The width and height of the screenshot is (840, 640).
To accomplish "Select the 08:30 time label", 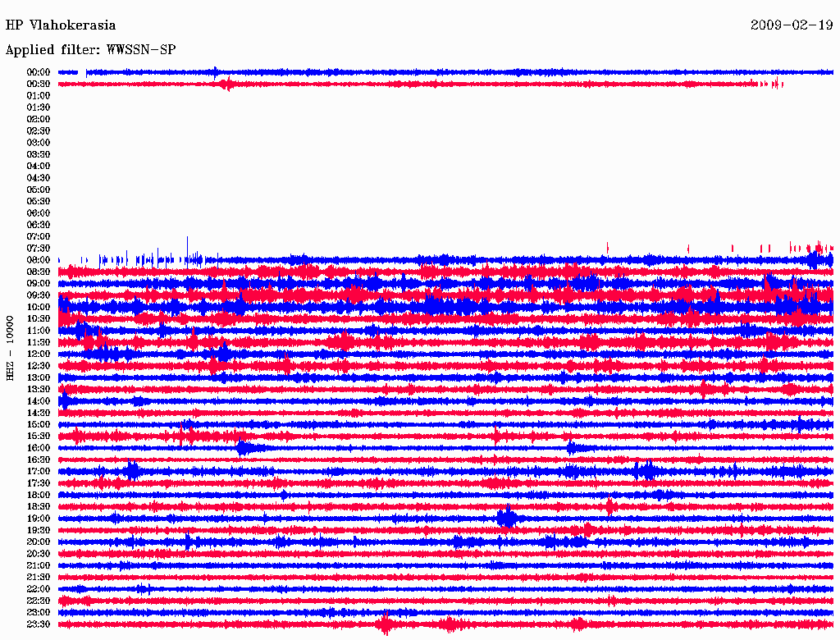I will [x=38, y=272].
